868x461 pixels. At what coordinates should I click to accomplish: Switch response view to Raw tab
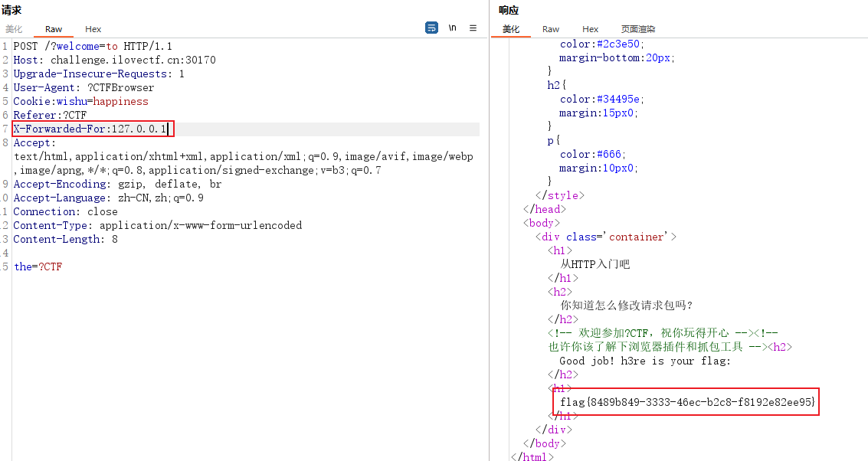click(551, 29)
